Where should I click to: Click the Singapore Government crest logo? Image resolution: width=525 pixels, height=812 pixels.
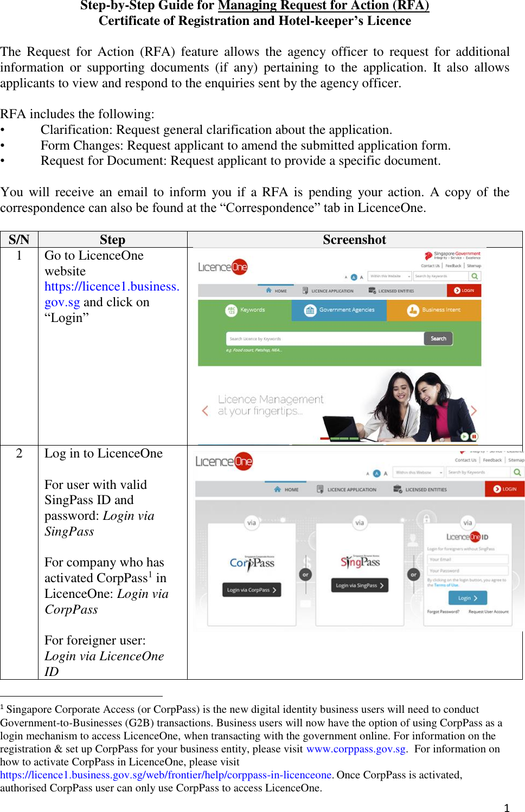tap(429, 254)
